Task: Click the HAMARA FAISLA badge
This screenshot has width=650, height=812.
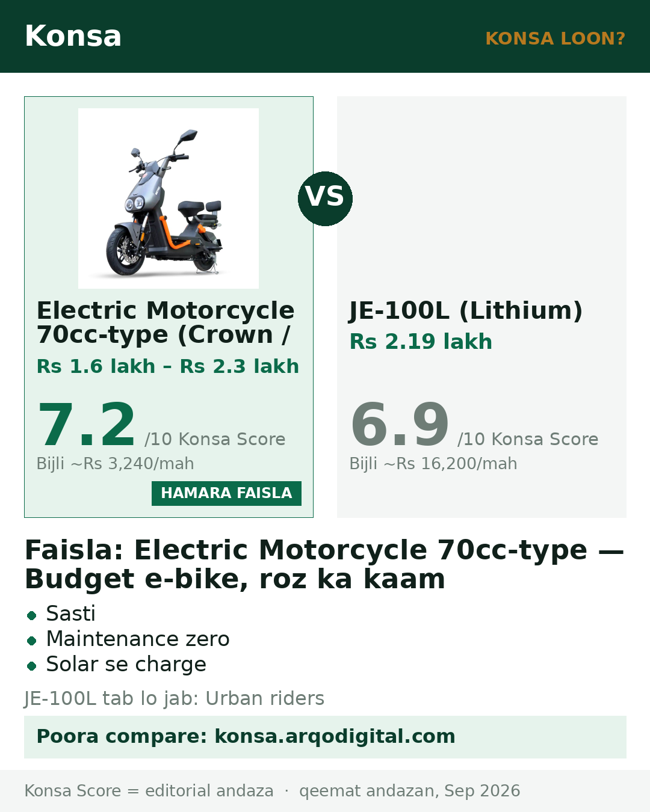Action: 226,493
